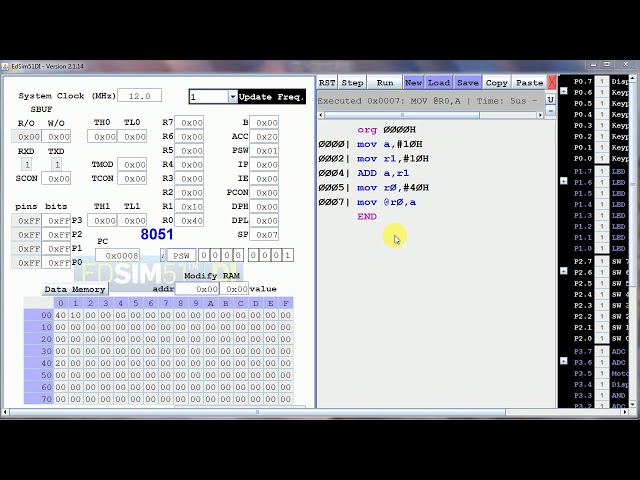Viewport: 640px width, 480px height.
Task: Click memory cell containing 40 in row 00
Action: [60, 315]
